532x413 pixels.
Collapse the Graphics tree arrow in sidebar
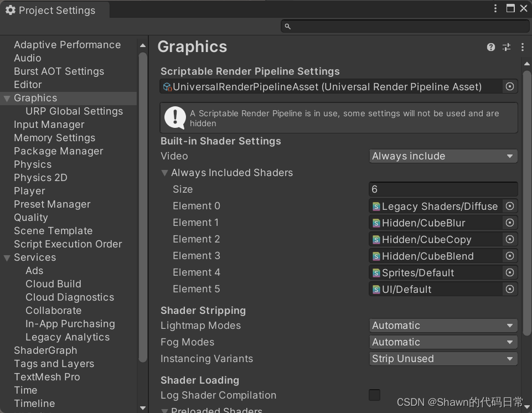pos(7,99)
